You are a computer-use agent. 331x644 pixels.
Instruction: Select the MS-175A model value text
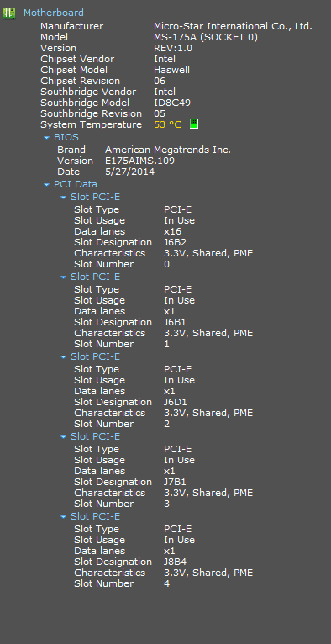click(x=206, y=37)
